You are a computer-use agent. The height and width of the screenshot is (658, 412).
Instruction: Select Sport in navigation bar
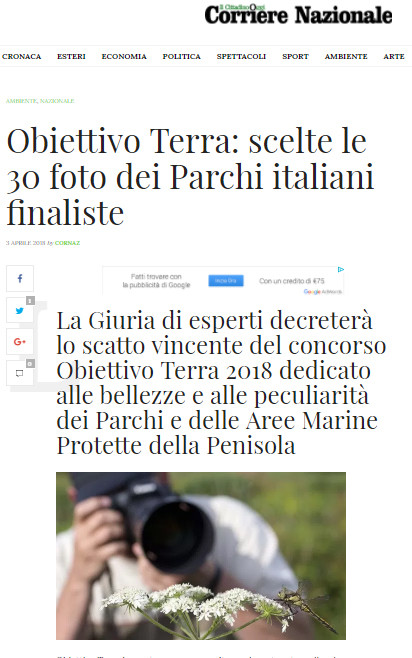(x=295, y=56)
